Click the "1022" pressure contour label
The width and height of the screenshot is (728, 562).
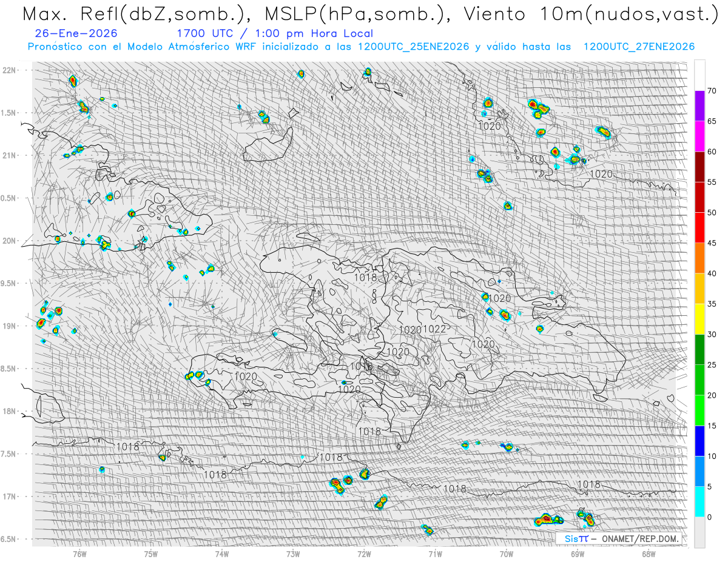(x=435, y=329)
